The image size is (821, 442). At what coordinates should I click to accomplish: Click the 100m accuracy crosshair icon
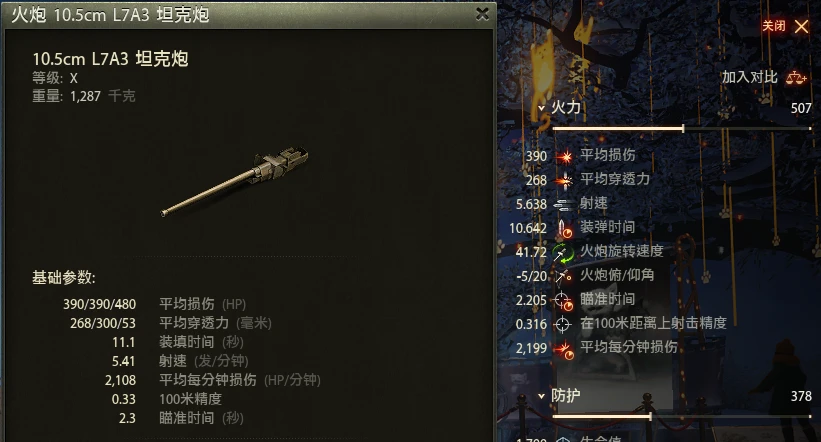[x=563, y=325]
